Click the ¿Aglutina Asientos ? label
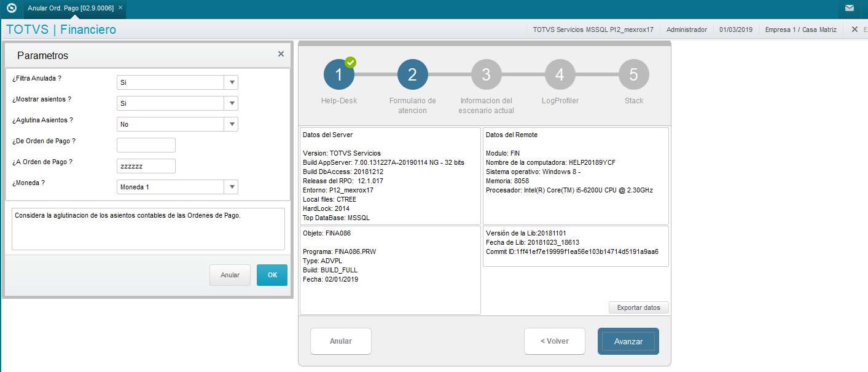The image size is (868, 372). pos(43,120)
